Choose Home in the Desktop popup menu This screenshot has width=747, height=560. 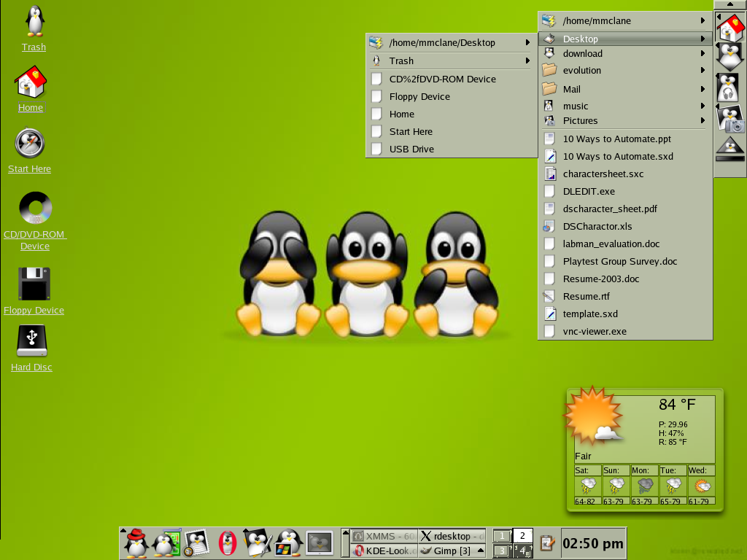(x=451, y=114)
